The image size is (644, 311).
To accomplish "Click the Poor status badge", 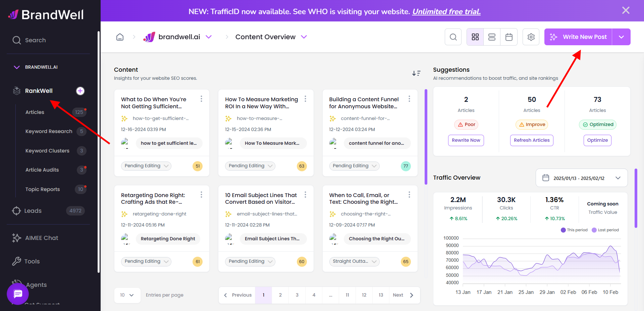I will tap(466, 125).
